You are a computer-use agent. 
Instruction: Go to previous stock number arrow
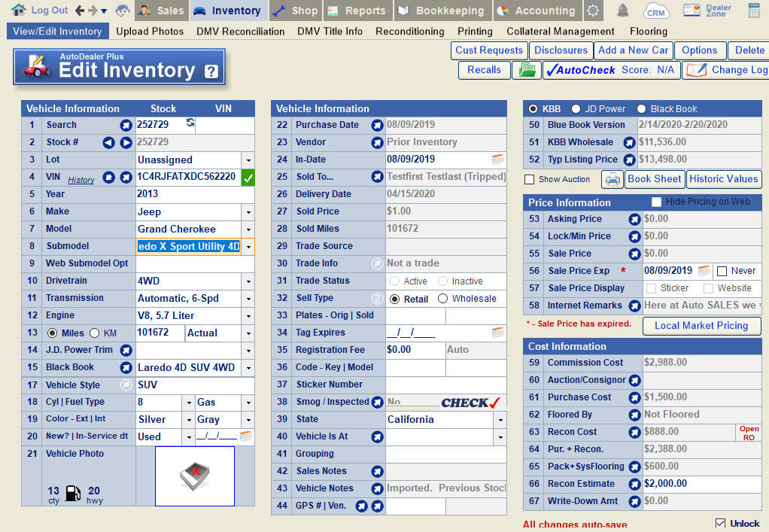click(108, 143)
